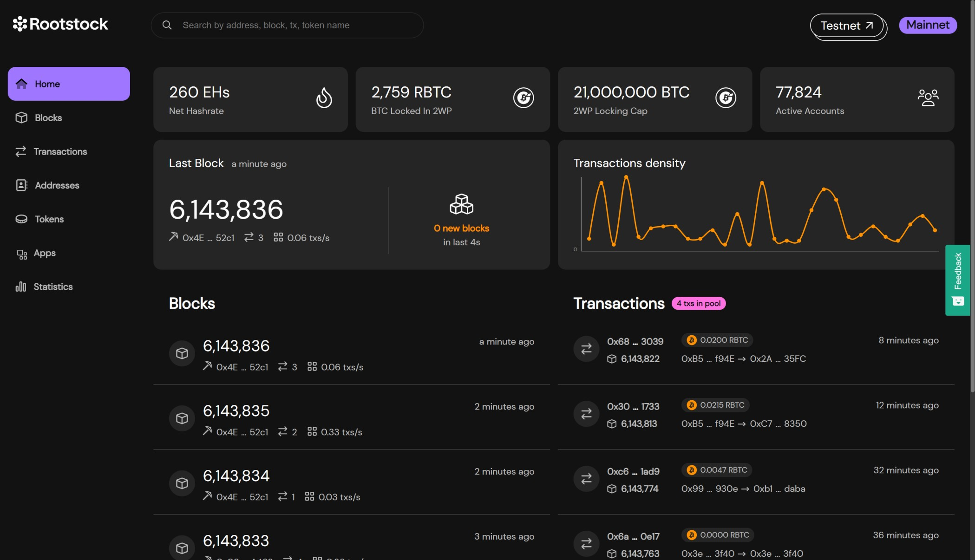Click the swap arrows icon for transaction 0x68...3039
Viewport: 975px width, 560px height.
coord(586,349)
